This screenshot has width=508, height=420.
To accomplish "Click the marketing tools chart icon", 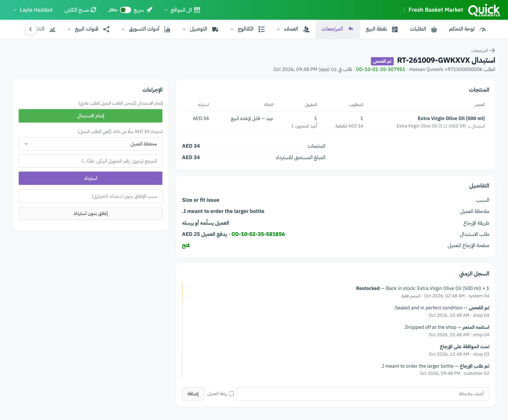I will pyautogui.click(x=167, y=29).
